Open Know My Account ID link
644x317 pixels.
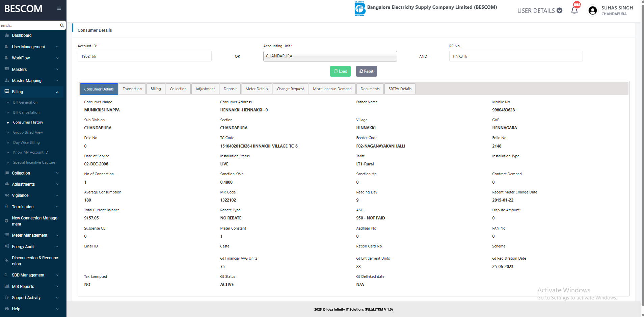click(x=31, y=152)
